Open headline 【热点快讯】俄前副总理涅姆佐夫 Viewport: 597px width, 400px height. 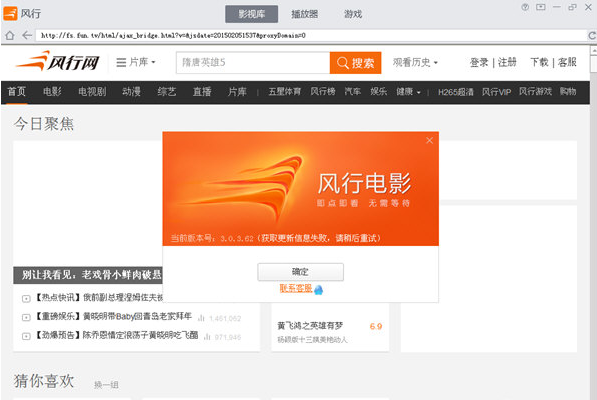99,298
